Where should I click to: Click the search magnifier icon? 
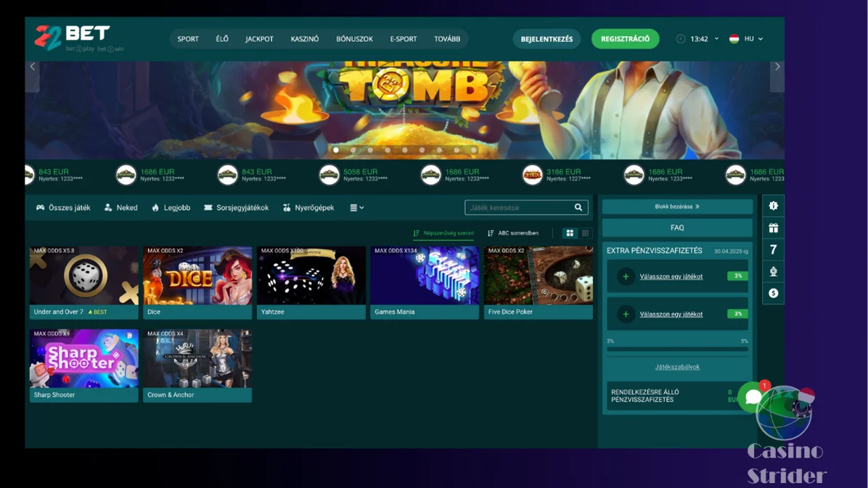578,207
